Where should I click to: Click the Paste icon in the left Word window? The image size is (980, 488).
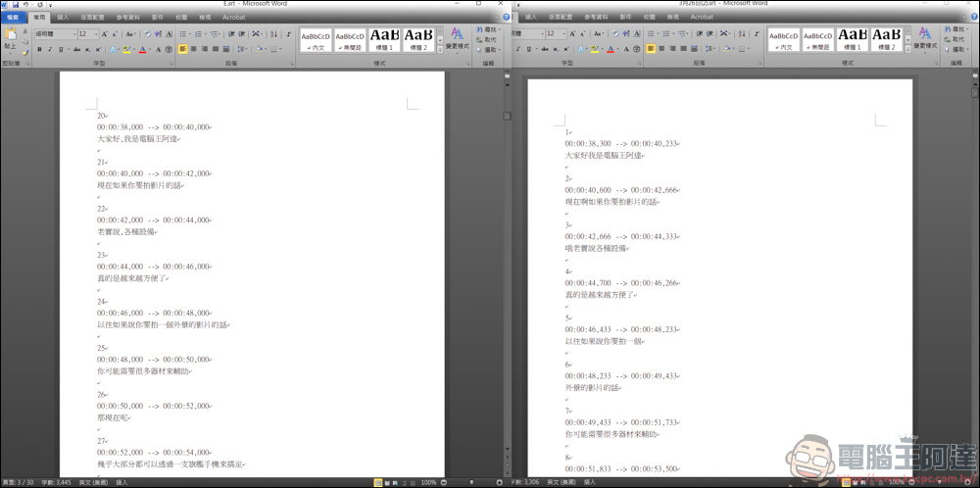(x=11, y=39)
